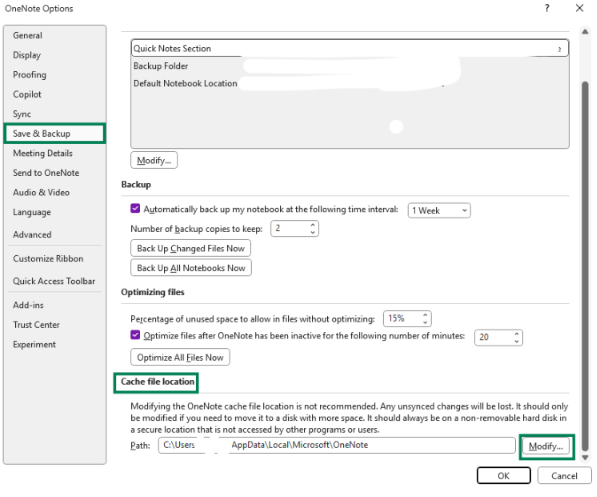Click the vertical scrollbar thumb

tap(585, 267)
